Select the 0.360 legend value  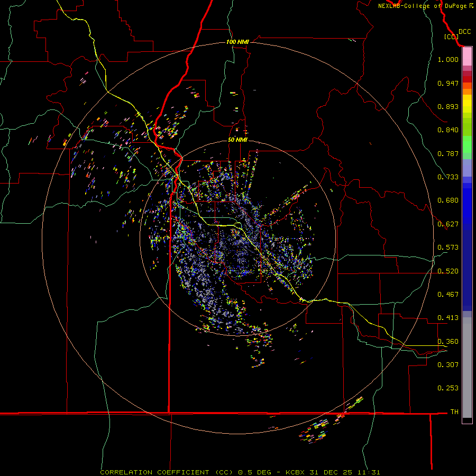[448, 342]
